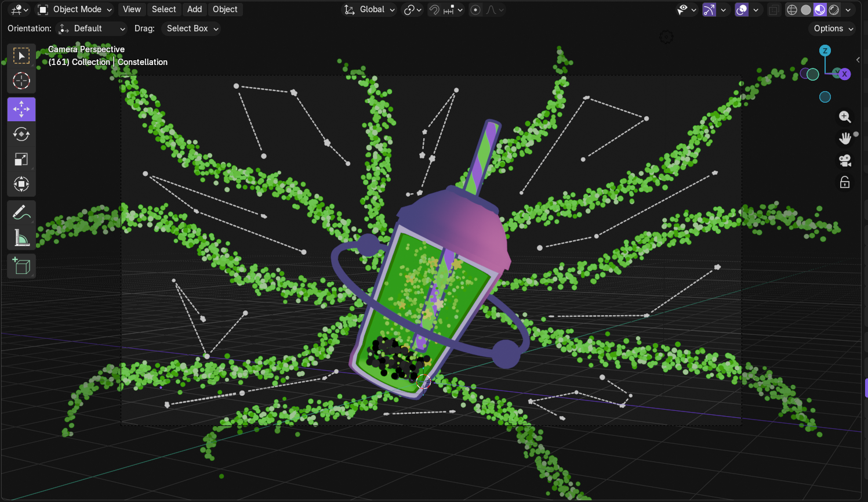Select the Rotate tool
The image size is (868, 502).
click(21, 134)
